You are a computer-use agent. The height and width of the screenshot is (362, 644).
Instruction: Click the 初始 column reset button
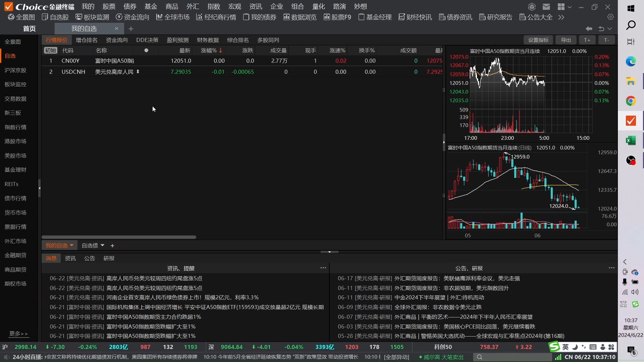51,51
